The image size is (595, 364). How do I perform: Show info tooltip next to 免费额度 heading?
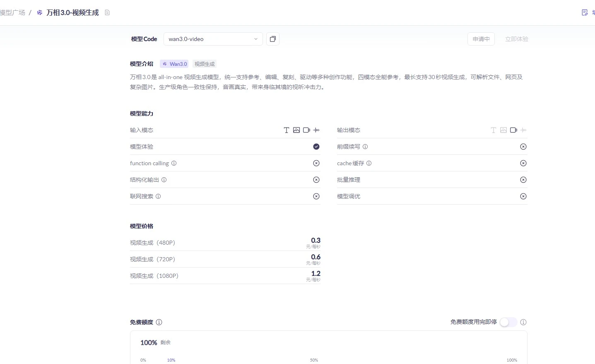click(159, 322)
